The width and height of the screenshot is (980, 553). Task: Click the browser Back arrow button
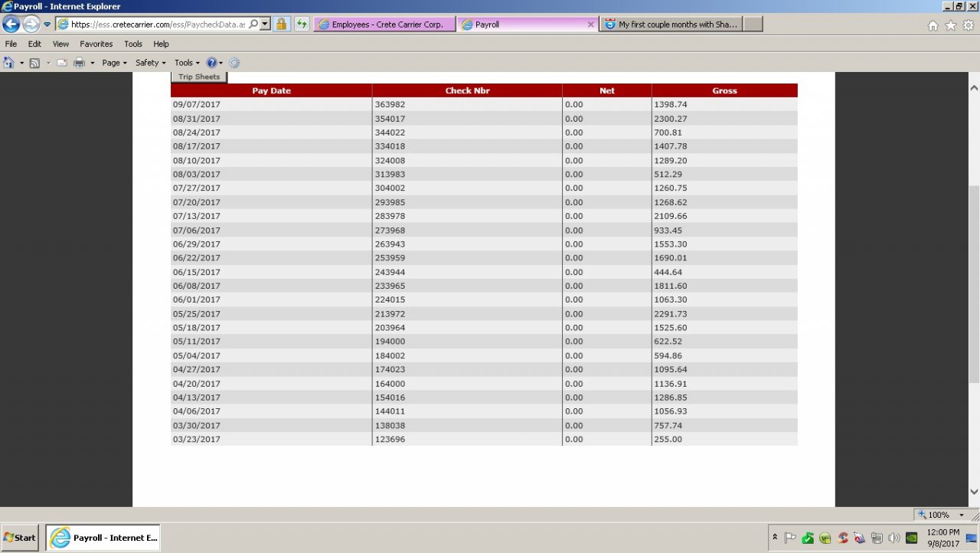[11, 24]
